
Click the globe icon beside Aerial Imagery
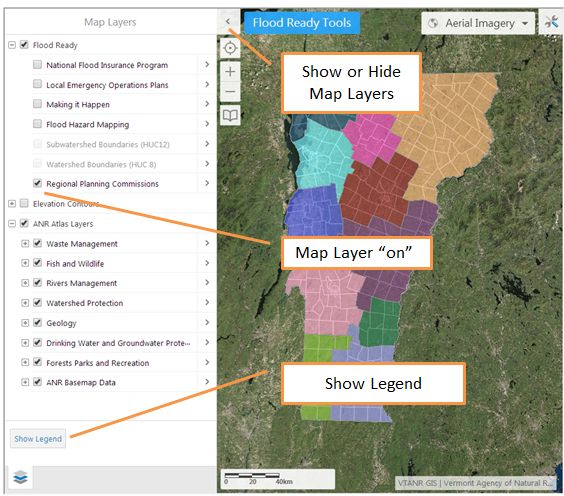click(x=433, y=23)
